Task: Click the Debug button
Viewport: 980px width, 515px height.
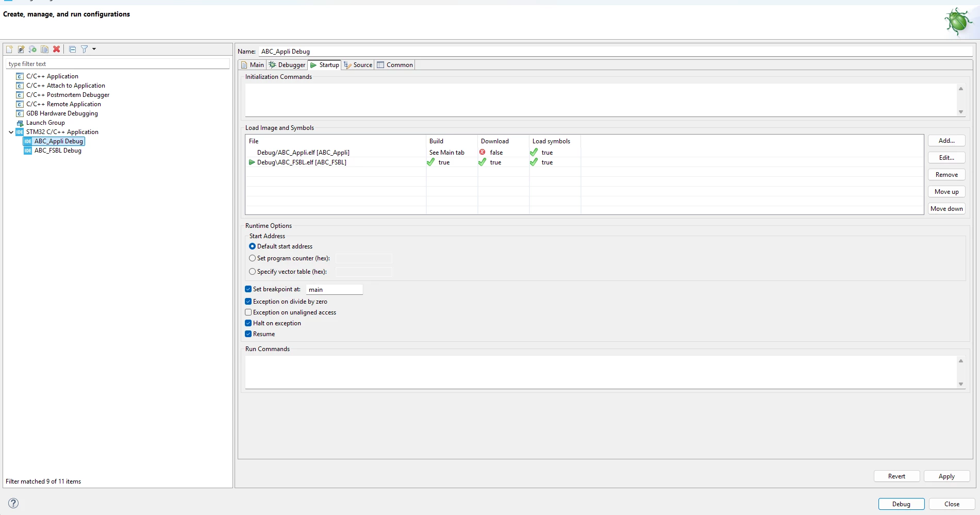Action: coord(901,504)
